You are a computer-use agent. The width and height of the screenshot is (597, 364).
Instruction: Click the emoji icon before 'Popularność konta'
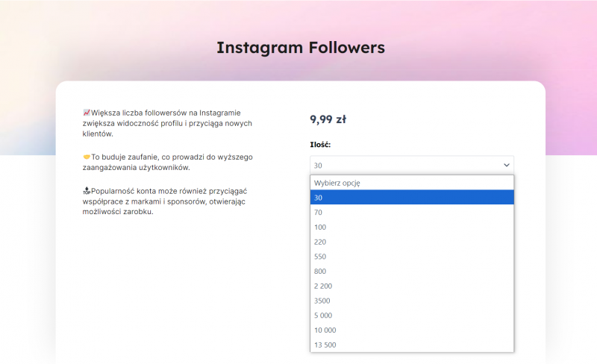pos(87,192)
